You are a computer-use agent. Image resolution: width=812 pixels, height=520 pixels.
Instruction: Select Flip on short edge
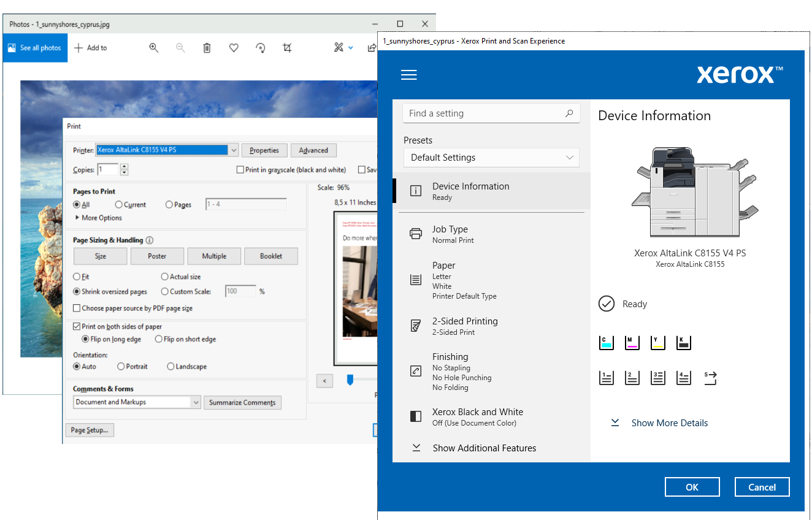click(159, 339)
